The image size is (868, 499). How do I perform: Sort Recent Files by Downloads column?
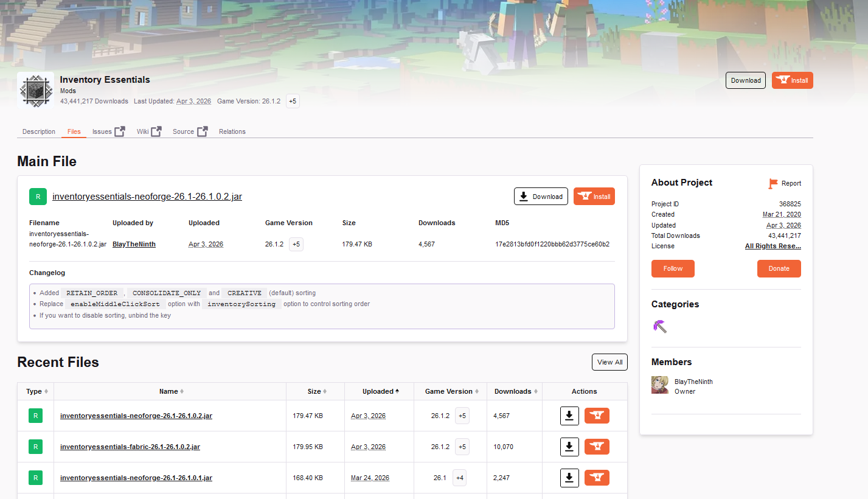coord(515,391)
